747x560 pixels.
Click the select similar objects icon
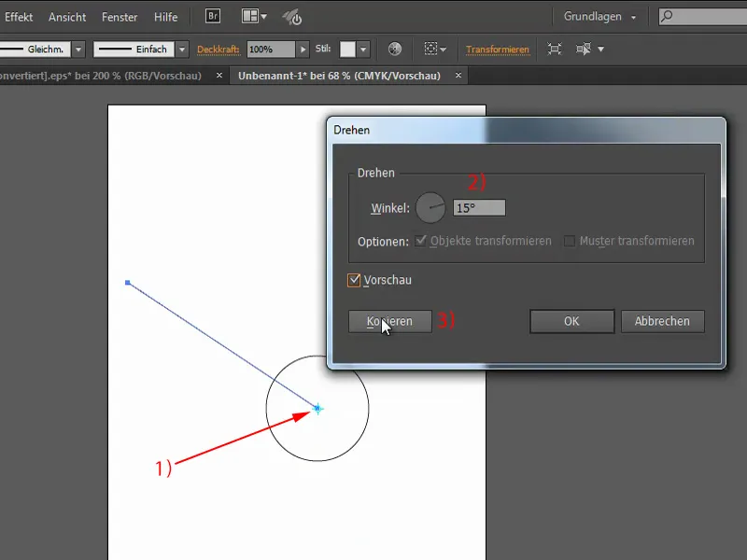584,49
